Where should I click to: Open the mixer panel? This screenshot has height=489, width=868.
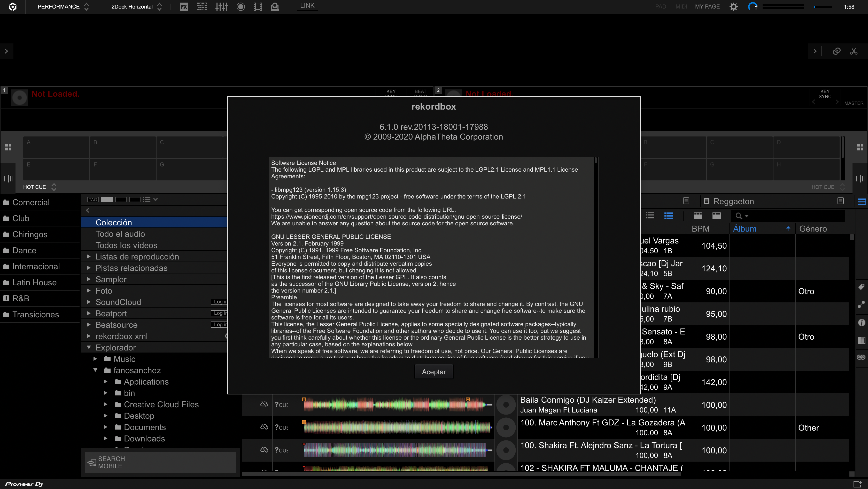(221, 7)
